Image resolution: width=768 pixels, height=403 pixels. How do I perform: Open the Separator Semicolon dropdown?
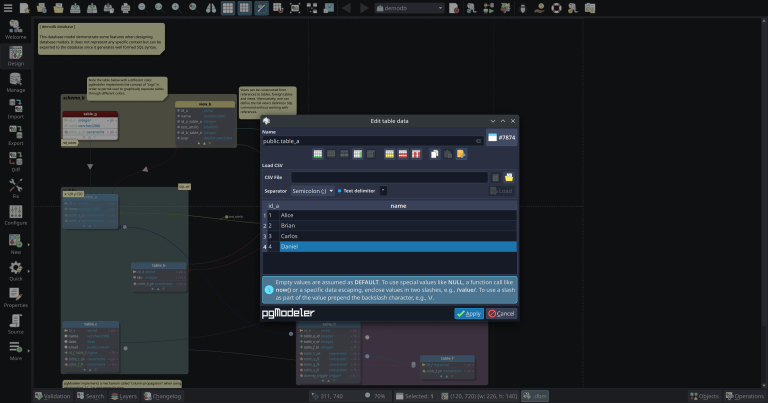(312, 191)
